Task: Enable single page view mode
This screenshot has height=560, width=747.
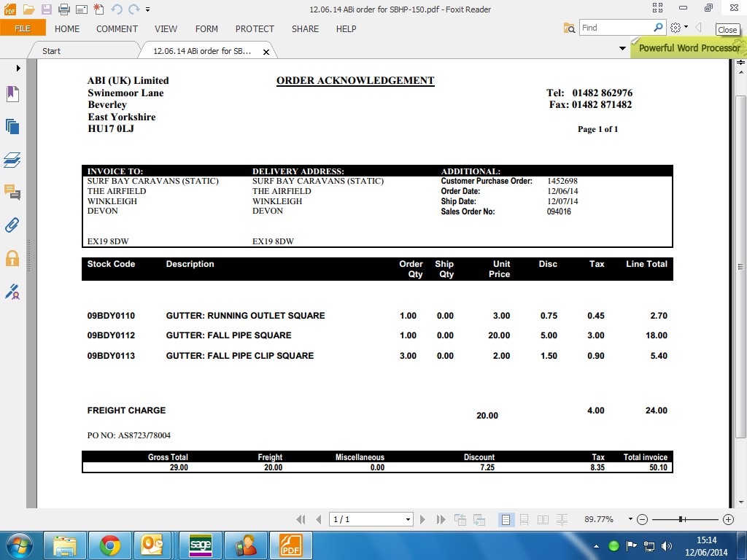Action: [x=506, y=520]
